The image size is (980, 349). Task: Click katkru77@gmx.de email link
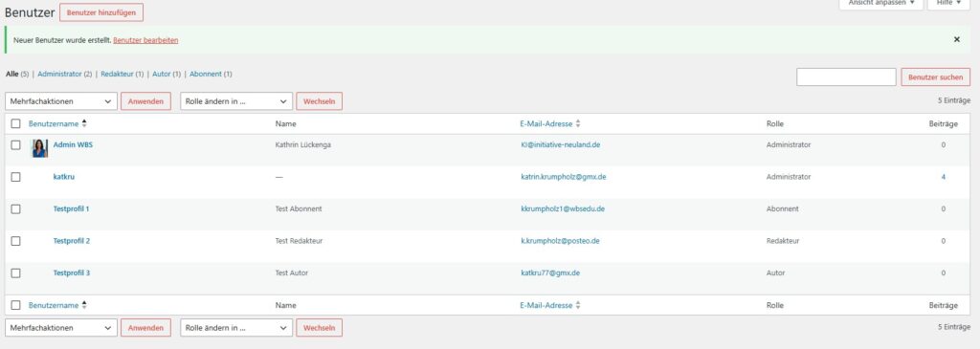pyautogui.click(x=550, y=273)
